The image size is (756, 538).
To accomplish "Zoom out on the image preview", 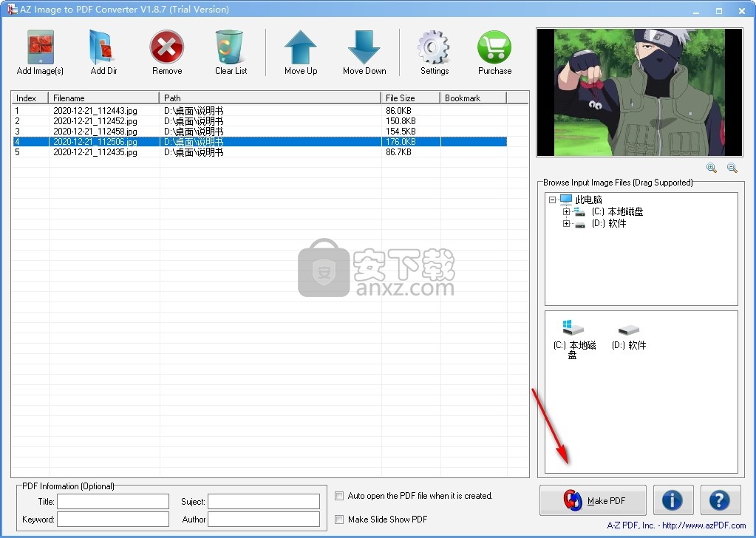I will pyautogui.click(x=732, y=168).
